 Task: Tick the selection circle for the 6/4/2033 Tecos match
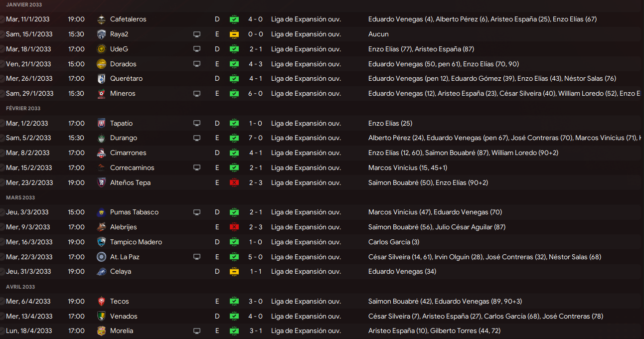click(x=1, y=302)
